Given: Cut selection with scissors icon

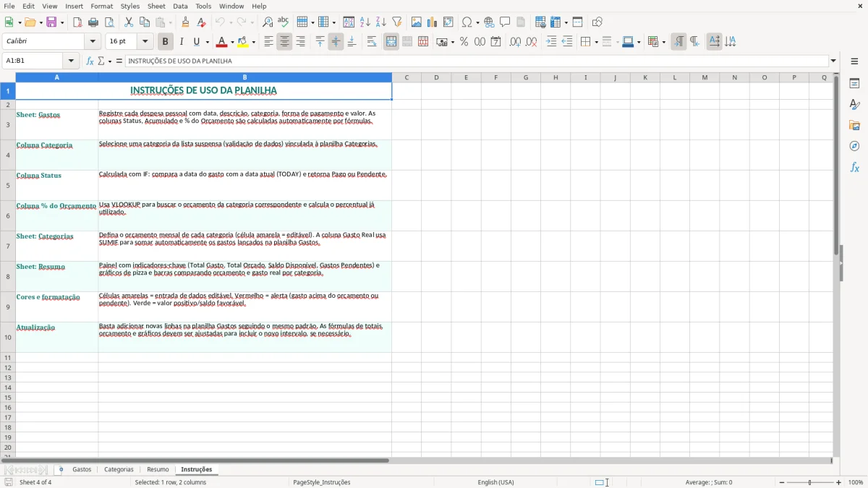Looking at the screenshot, I should tap(129, 22).
